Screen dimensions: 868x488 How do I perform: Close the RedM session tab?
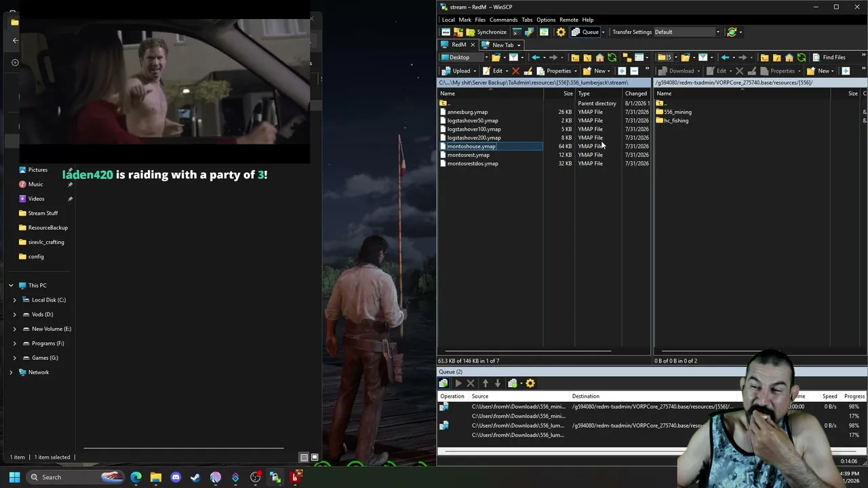pyautogui.click(x=473, y=45)
